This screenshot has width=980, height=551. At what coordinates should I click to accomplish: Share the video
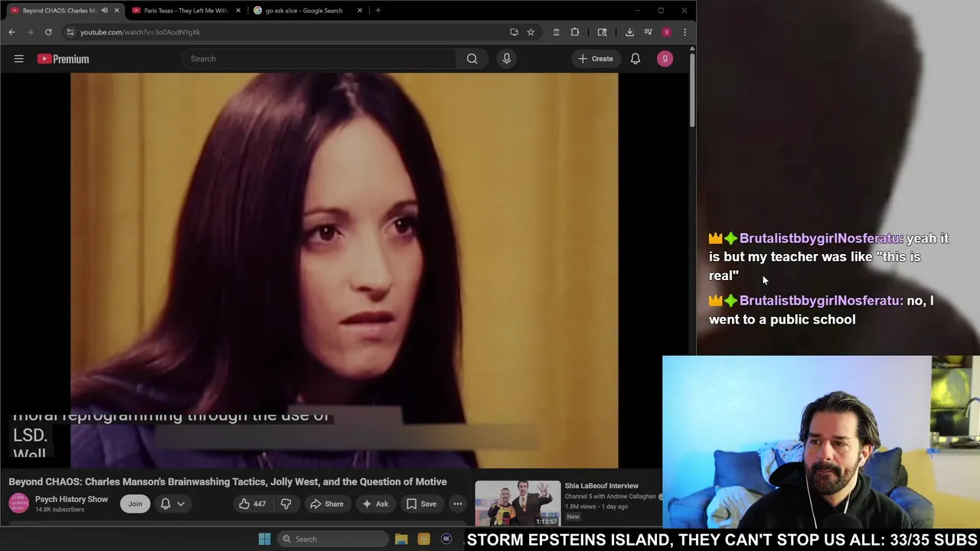click(326, 504)
